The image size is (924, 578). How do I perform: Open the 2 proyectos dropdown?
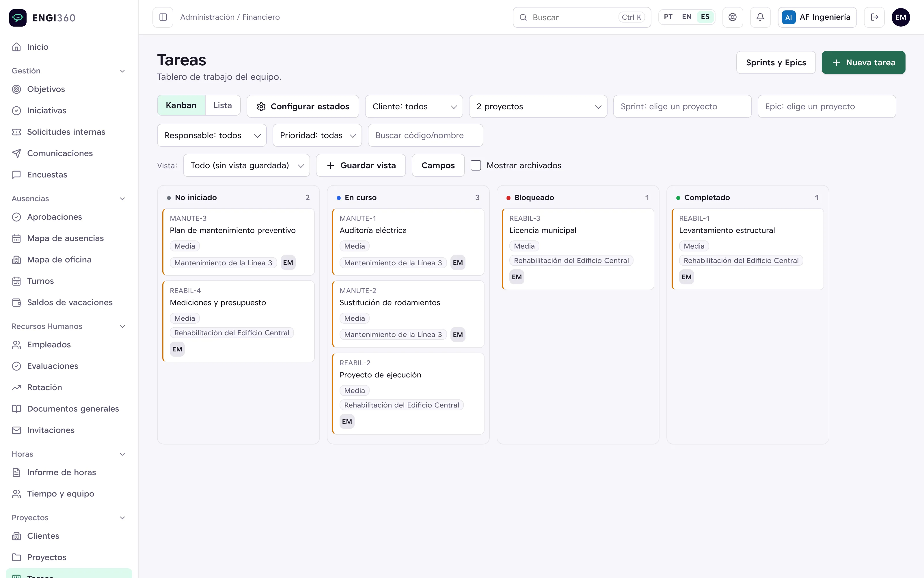[x=538, y=106]
